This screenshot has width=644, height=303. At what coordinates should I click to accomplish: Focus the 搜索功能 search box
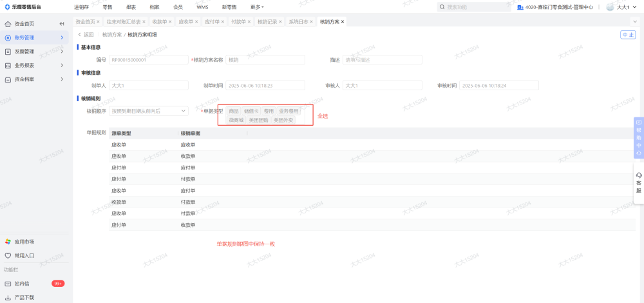tap(474, 7)
